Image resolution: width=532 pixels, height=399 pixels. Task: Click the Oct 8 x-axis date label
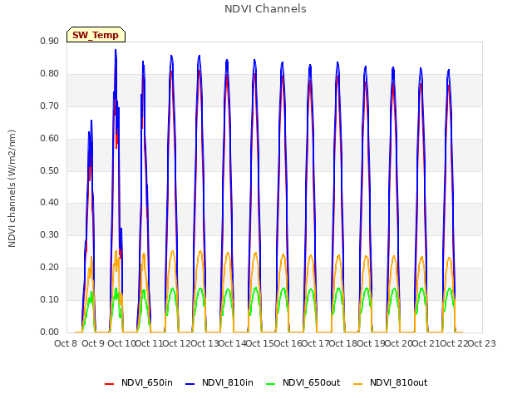(66, 343)
